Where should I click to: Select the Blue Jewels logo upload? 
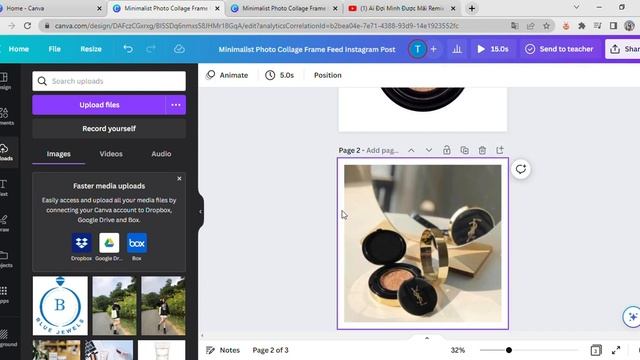60,306
